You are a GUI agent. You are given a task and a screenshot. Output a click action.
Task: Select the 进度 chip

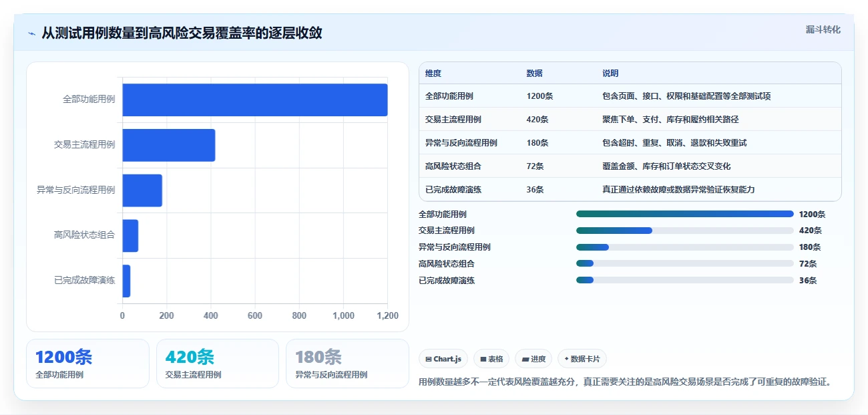533,359
